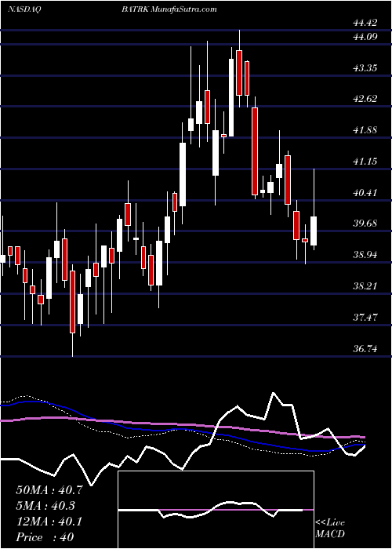Click the <<Live MACD label

pyautogui.click(x=330, y=529)
